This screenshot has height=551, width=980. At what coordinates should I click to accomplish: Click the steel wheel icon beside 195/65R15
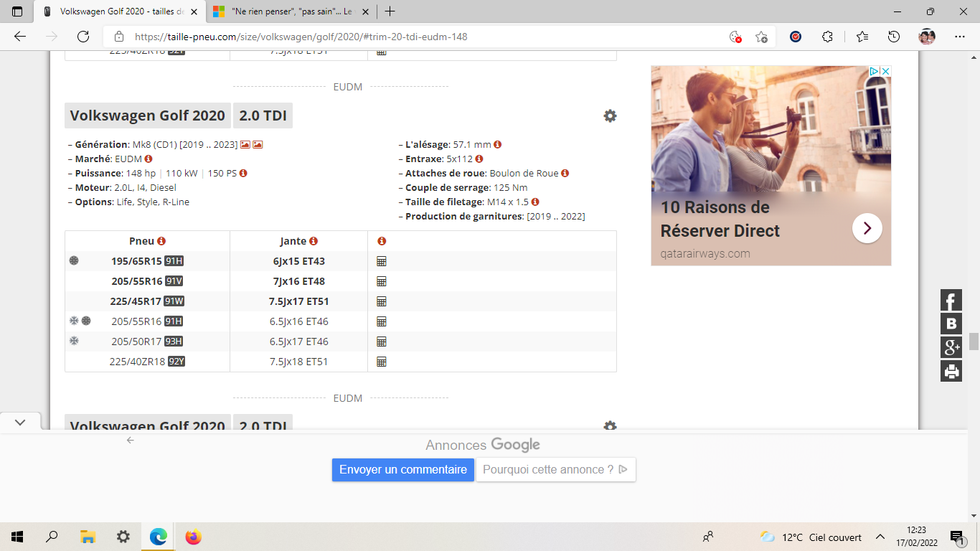74,260
